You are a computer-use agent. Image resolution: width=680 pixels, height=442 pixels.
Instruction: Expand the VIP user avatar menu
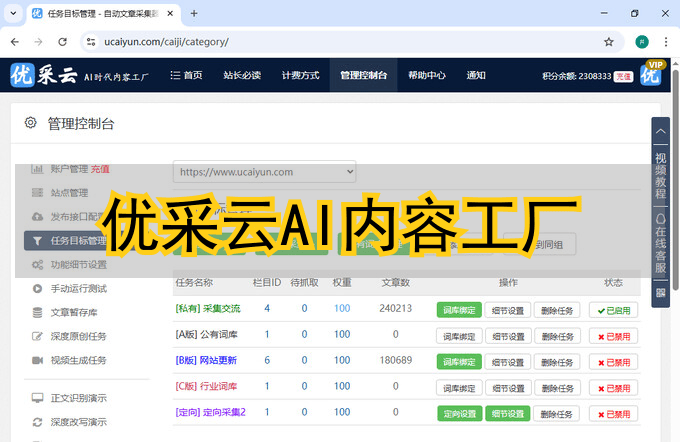(x=651, y=75)
